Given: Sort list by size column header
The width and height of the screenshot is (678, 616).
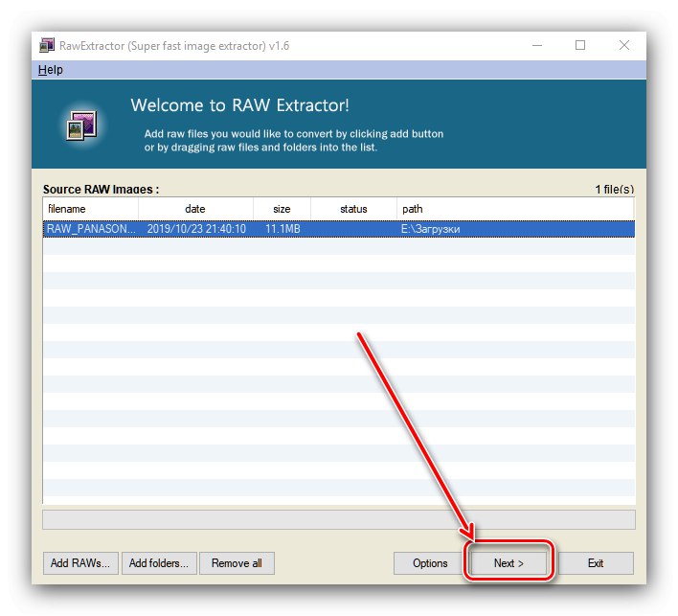Looking at the screenshot, I should (x=282, y=209).
